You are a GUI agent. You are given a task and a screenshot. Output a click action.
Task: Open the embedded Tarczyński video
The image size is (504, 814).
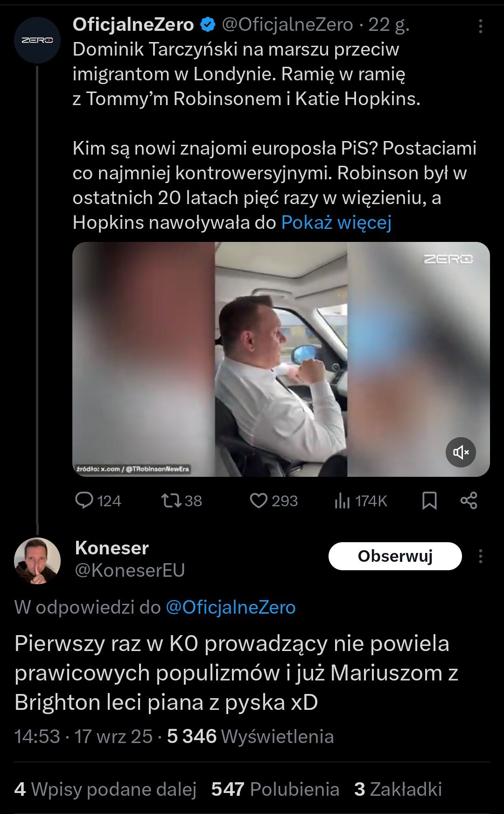(281, 359)
